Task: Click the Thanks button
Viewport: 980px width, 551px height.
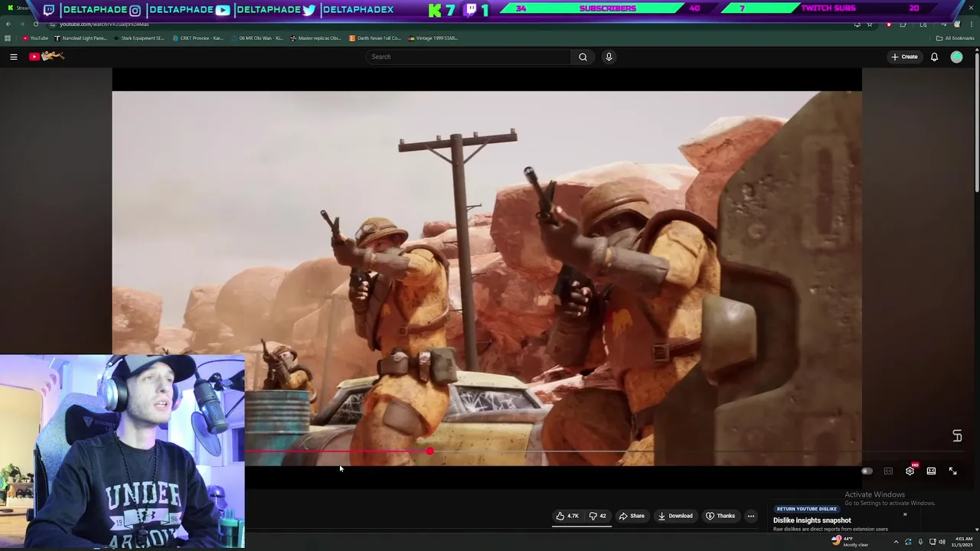Action: (x=720, y=516)
